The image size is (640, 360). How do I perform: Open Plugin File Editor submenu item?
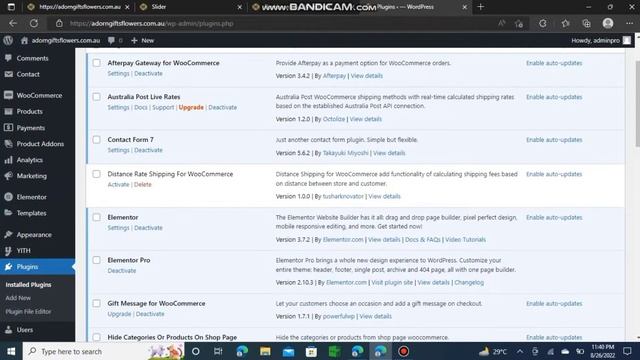point(28,311)
